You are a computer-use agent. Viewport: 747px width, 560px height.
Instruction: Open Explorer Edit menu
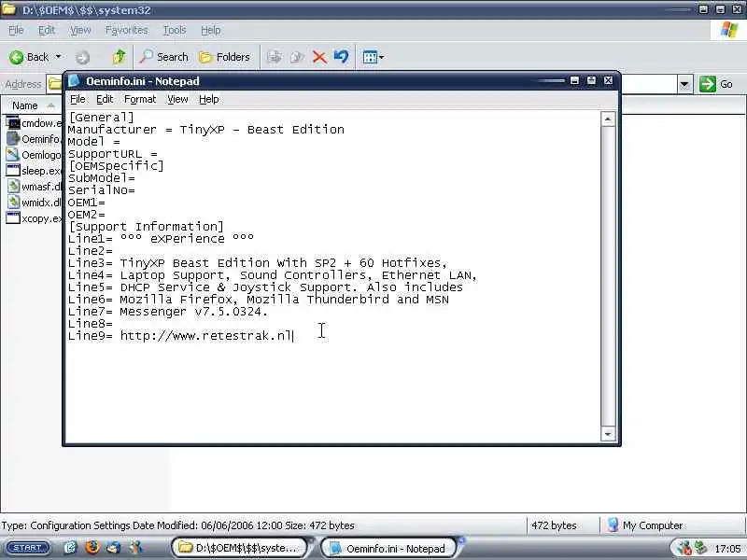click(x=46, y=30)
